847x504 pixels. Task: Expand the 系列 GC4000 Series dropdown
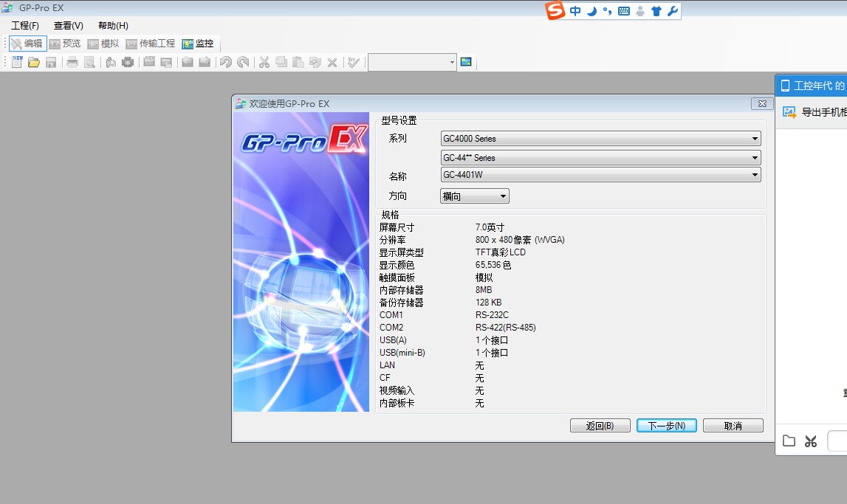(x=754, y=139)
